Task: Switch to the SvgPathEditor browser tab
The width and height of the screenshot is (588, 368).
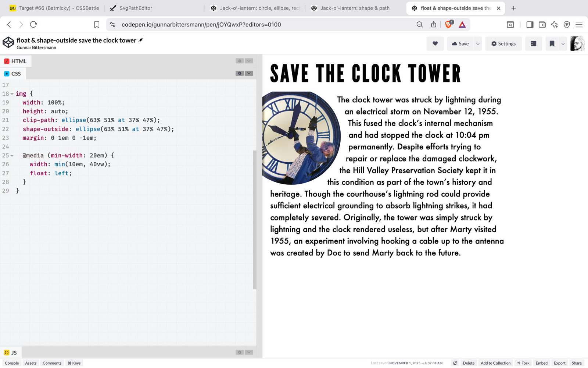Action: (136, 8)
